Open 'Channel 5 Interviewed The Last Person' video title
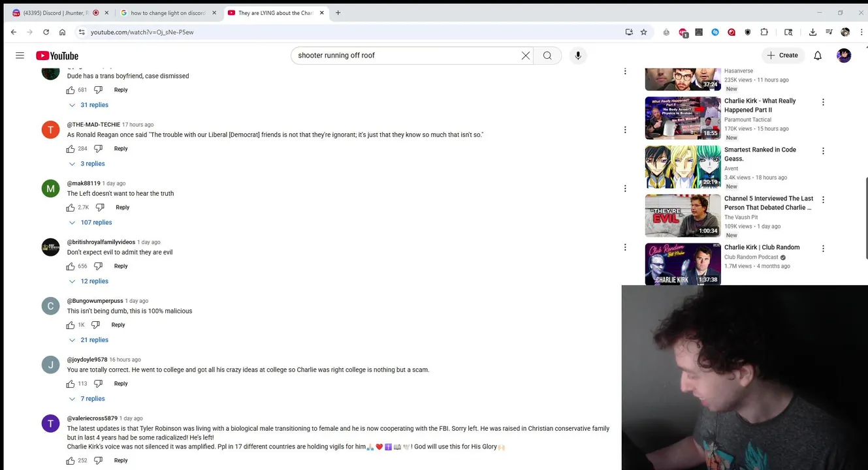 769,203
